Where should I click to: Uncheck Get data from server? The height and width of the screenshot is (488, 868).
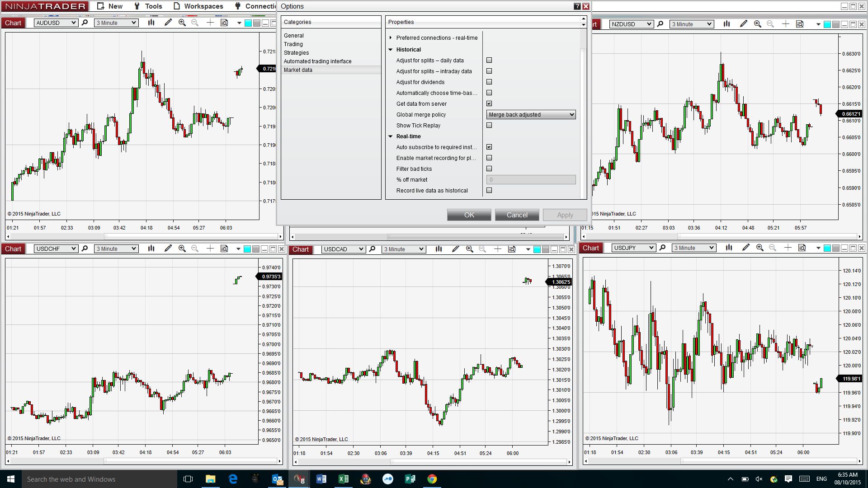[489, 103]
